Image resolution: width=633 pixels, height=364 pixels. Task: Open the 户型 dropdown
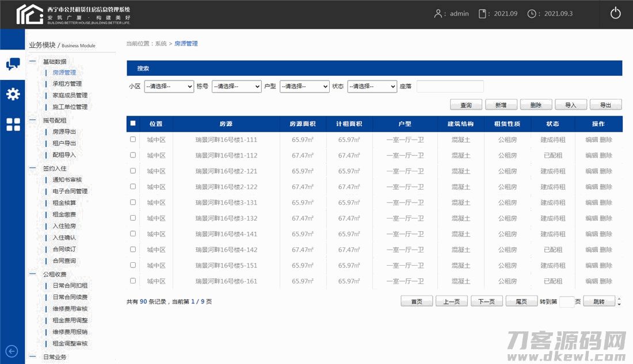click(304, 86)
